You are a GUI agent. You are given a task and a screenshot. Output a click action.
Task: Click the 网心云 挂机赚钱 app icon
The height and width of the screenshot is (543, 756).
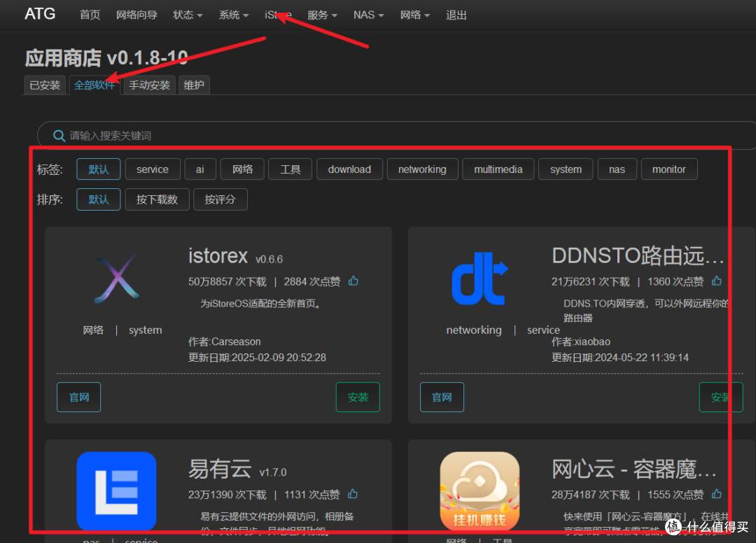479,491
